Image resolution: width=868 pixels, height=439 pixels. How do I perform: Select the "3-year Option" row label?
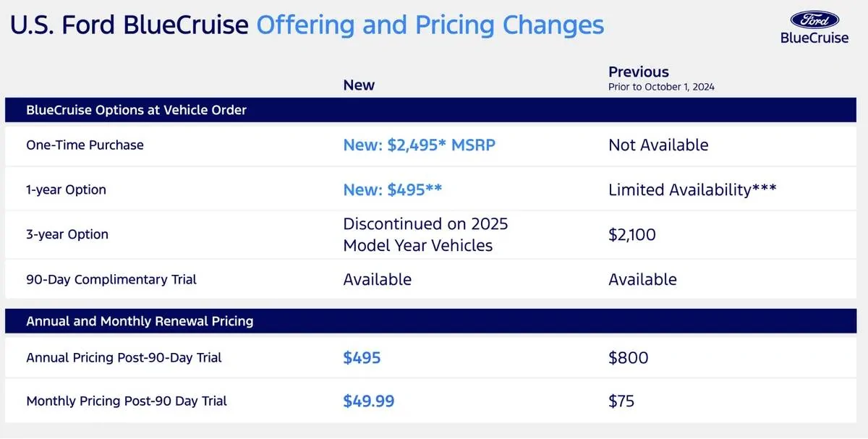[x=67, y=234]
